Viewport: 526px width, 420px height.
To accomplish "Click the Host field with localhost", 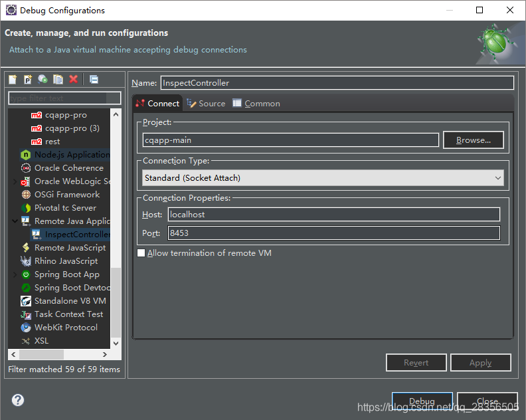I will (334, 215).
